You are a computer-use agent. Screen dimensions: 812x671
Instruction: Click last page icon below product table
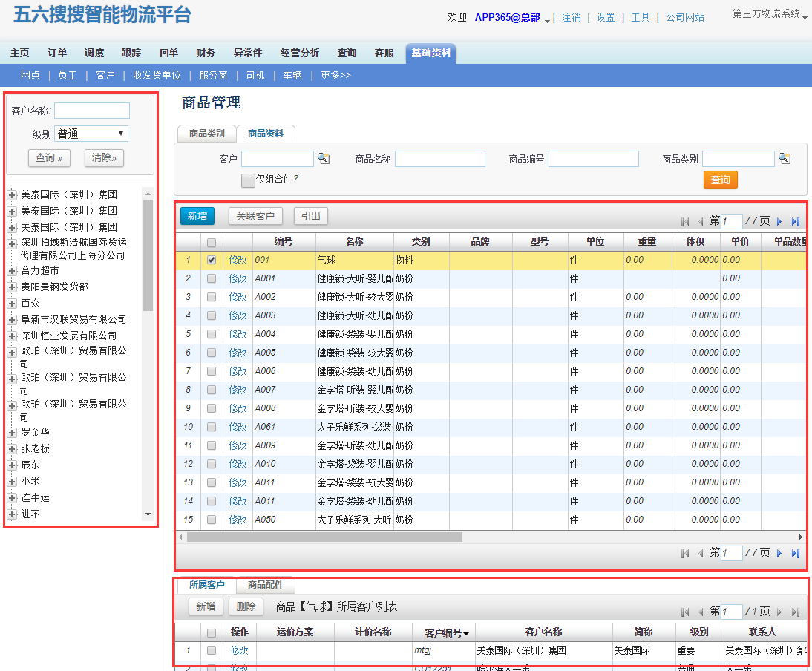click(796, 553)
